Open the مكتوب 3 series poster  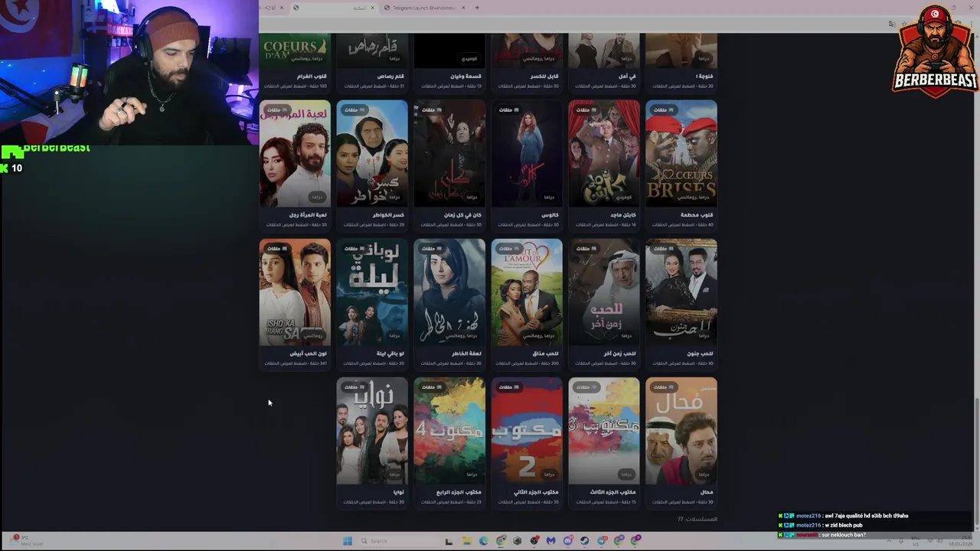[604, 431]
